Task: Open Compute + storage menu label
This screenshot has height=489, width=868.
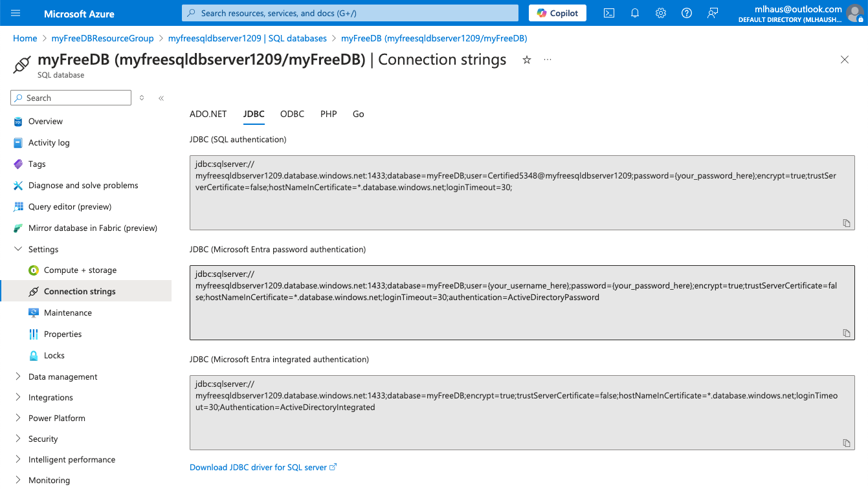Action: click(80, 270)
